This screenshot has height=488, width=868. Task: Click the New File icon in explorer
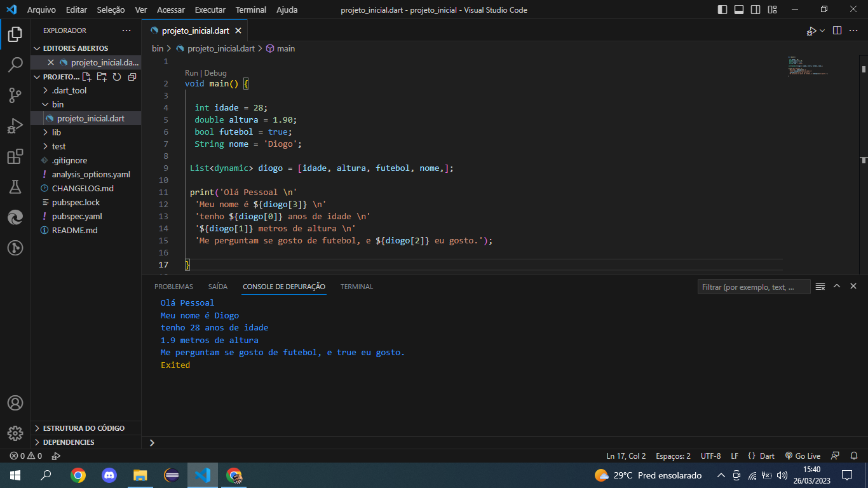[x=87, y=77]
